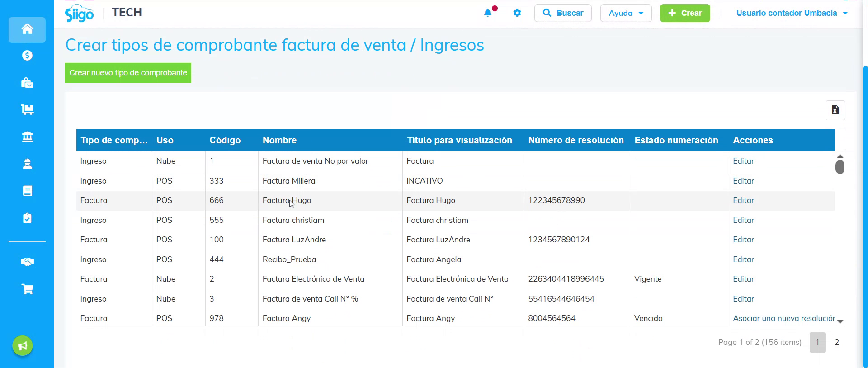
Task: Open the payroll worker icon in sidebar
Action: 27,164
